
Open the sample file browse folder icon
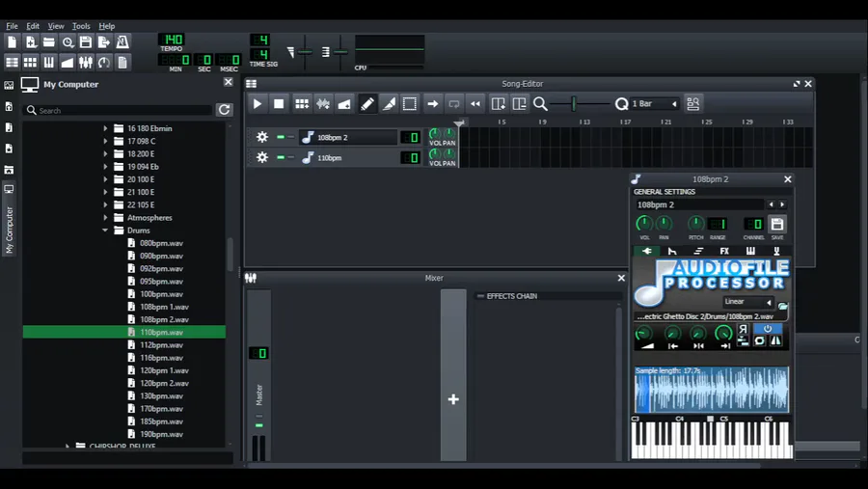click(x=783, y=306)
